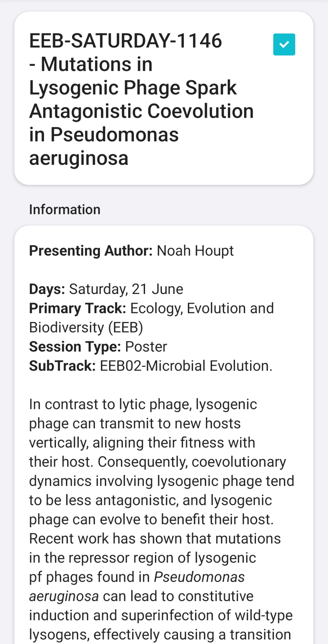Image resolution: width=328 pixels, height=644 pixels.
Task: Click the Presenting Author label
Action: [91, 251]
